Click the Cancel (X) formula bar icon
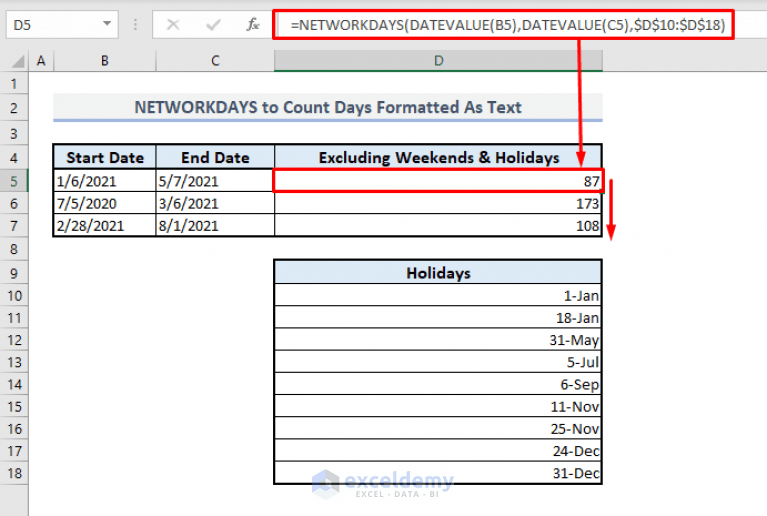767x516 pixels. [x=173, y=24]
